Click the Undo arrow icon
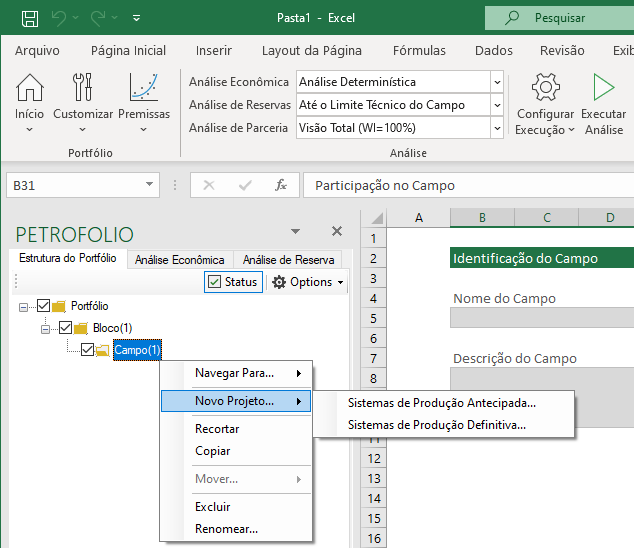Screen dimensions: 634x548 tap(59, 17)
